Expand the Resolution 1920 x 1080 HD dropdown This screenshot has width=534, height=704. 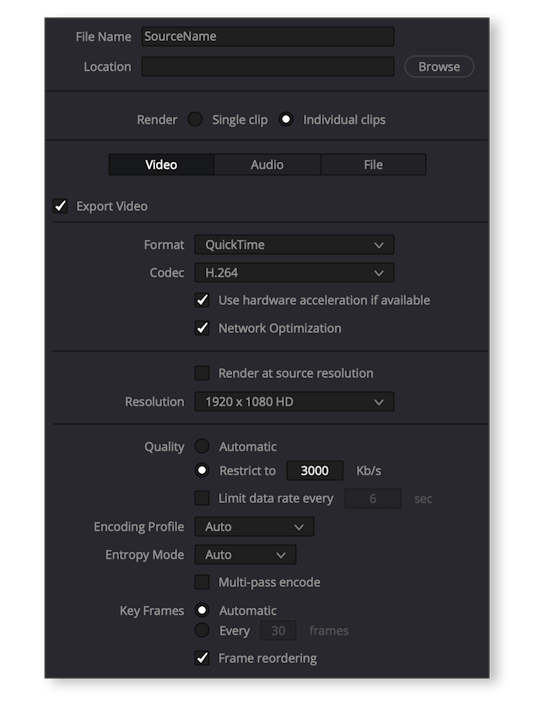[294, 401]
